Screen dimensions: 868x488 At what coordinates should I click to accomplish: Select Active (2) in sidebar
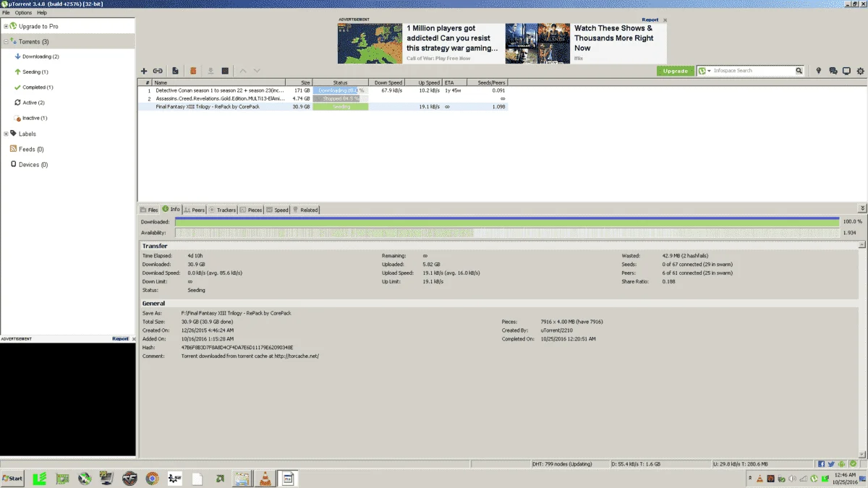point(33,103)
